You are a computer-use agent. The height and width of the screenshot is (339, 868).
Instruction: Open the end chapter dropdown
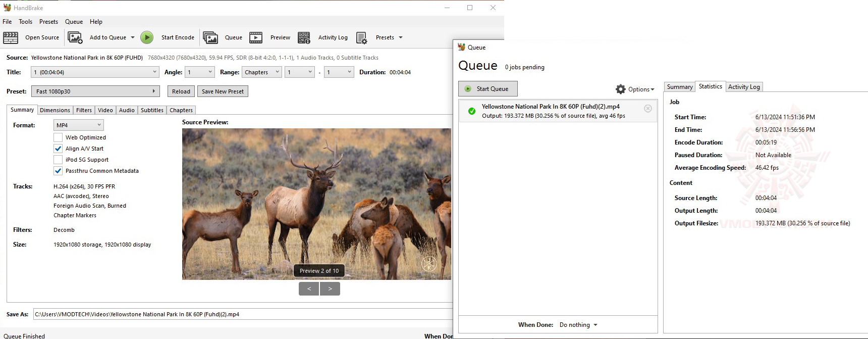click(x=339, y=72)
